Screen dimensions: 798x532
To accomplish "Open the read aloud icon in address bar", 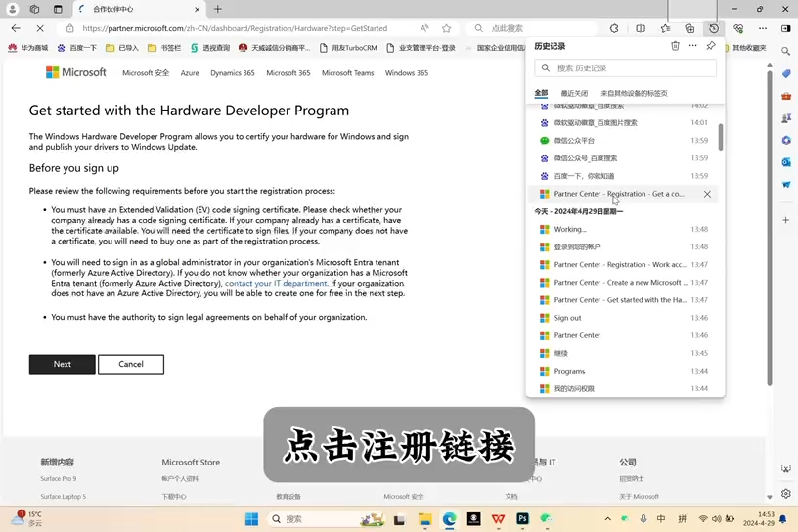I will click(424, 28).
